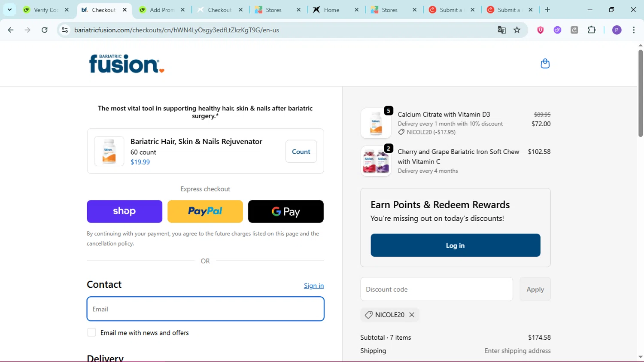Open the Google Translate icon in address bar
This screenshot has height=362, width=644.
[x=501, y=30]
